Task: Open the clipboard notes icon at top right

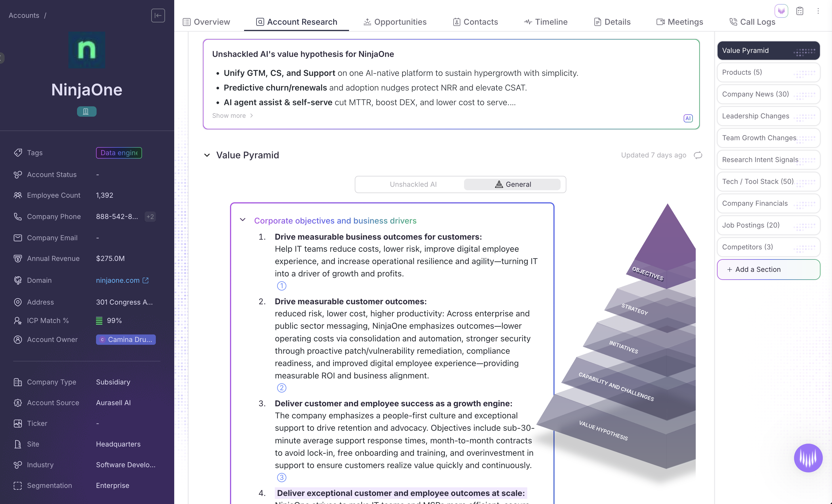Action: [800, 11]
